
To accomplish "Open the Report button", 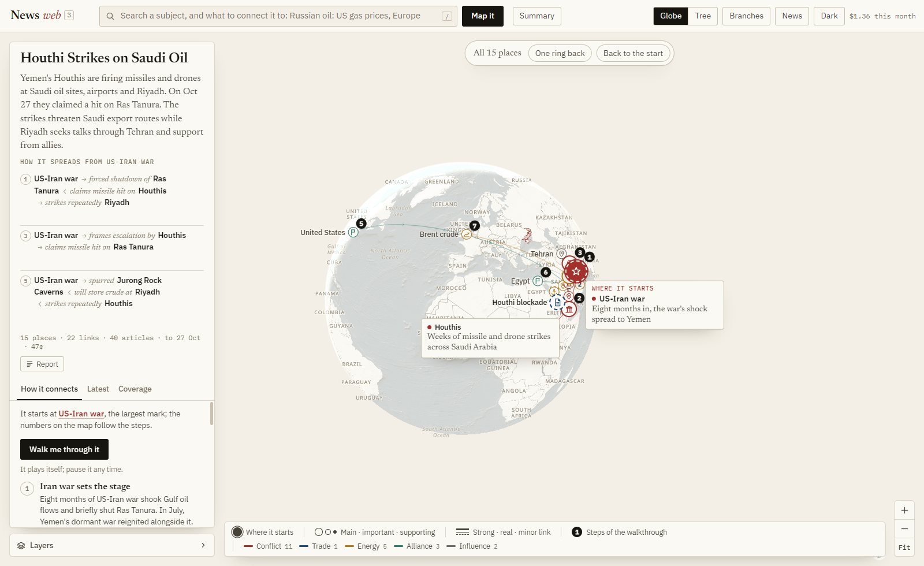I will (x=42, y=364).
